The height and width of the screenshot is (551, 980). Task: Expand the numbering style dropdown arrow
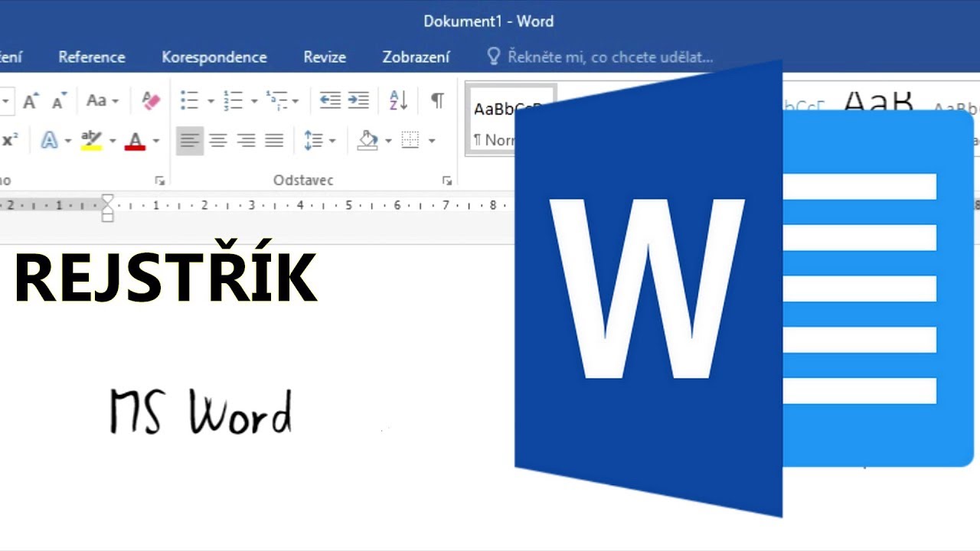tap(253, 101)
